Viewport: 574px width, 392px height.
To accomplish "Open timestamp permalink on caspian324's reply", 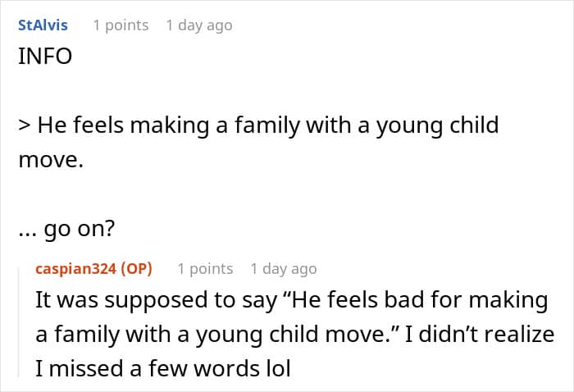I will tap(284, 269).
